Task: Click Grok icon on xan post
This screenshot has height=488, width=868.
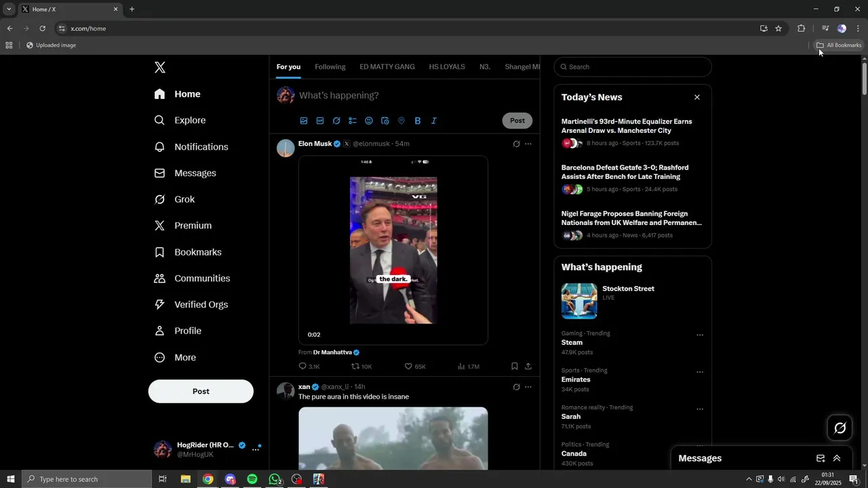Action: [x=516, y=387]
